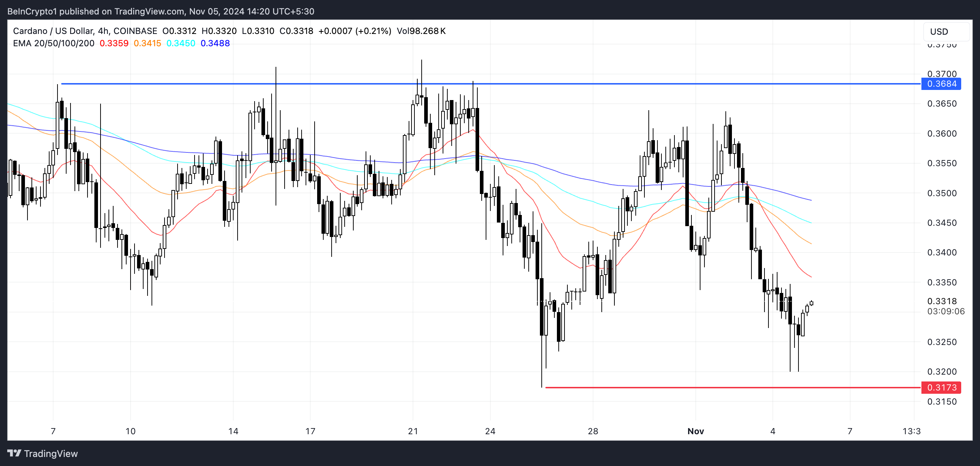Click the red 0.3173 price label

(x=941, y=387)
